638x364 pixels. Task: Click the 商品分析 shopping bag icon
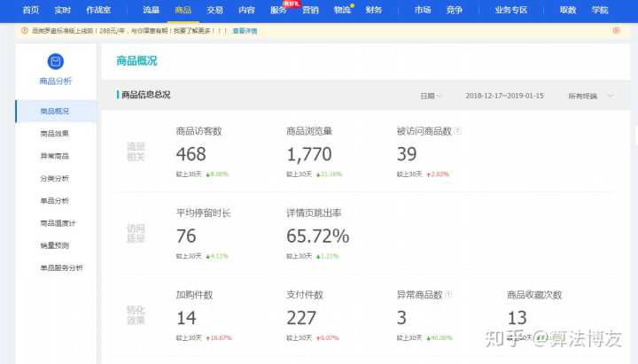point(55,62)
